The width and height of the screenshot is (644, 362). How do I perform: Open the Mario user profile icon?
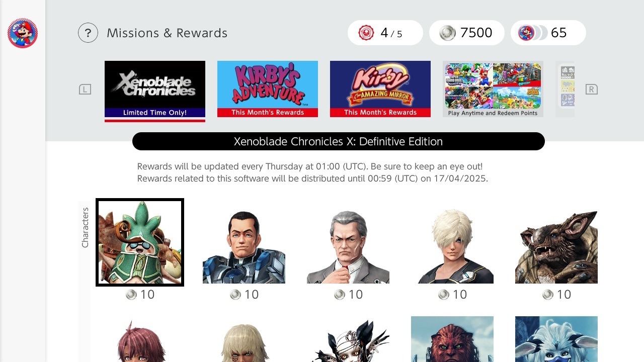point(23,33)
